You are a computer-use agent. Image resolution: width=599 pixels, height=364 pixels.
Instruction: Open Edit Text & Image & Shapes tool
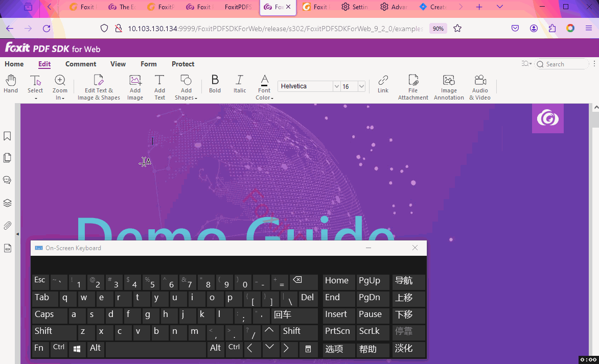(99, 87)
